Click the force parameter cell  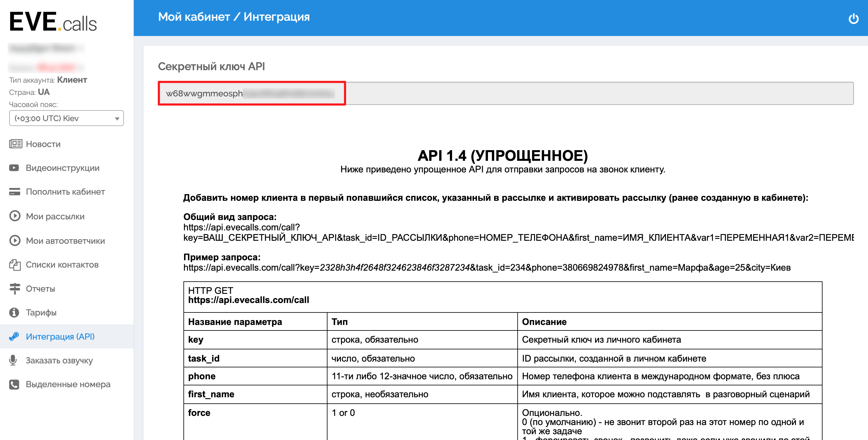click(x=255, y=422)
